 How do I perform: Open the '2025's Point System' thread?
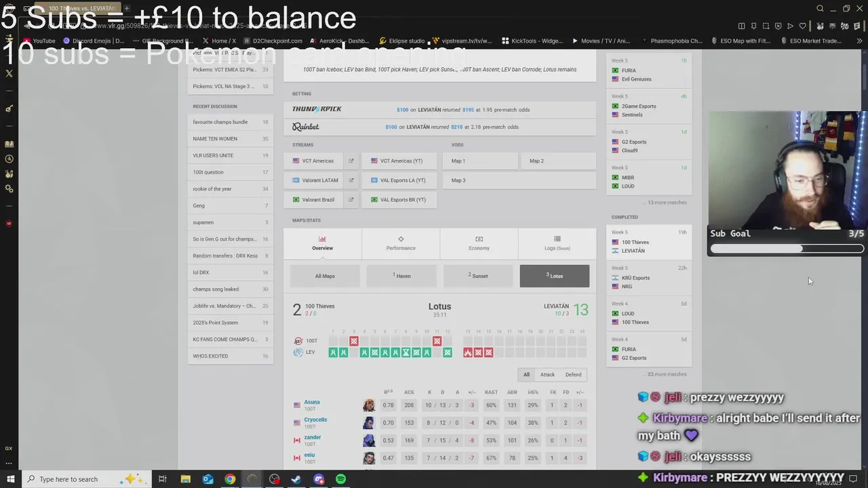point(231,323)
